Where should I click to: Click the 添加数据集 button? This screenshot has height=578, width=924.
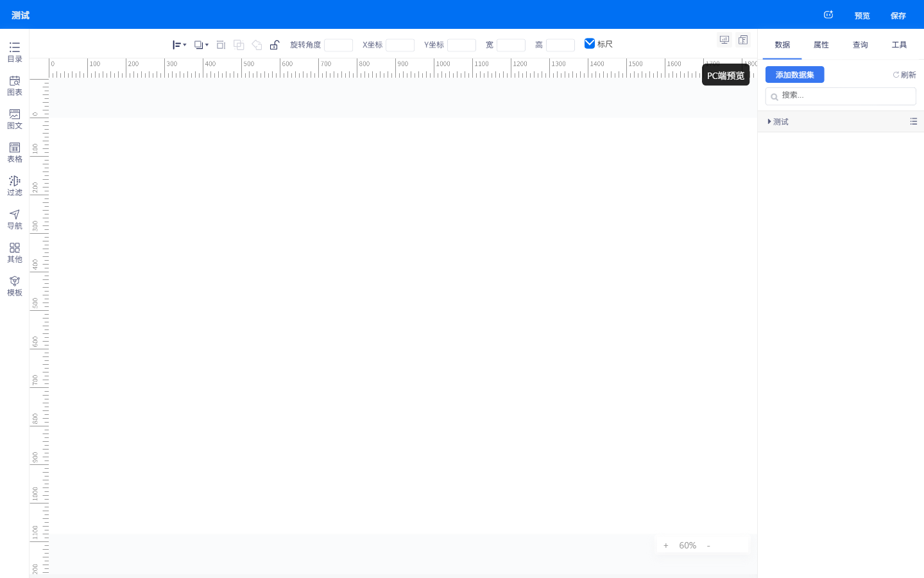pyautogui.click(x=794, y=74)
